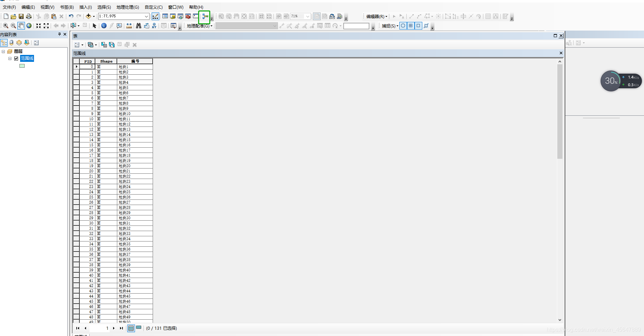The height and width of the screenshot is (336, 644).
Task: Click the 范围线 layer green symbol swatch
Action: (22, 66)
